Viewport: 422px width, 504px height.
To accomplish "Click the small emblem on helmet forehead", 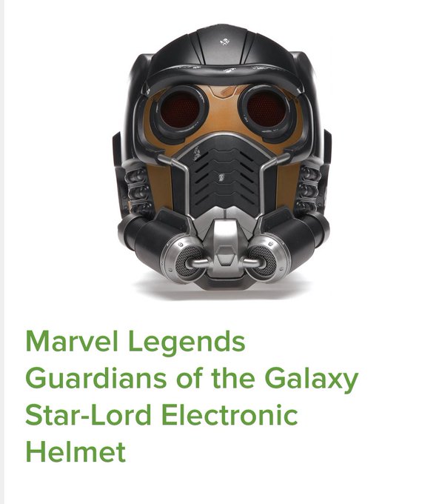I will pos(224,42).
